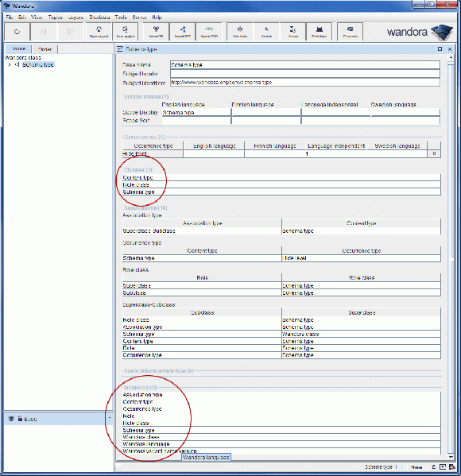Open the Shortcuts menu
The image size is (461, 476).
click(x=99, y=17)
